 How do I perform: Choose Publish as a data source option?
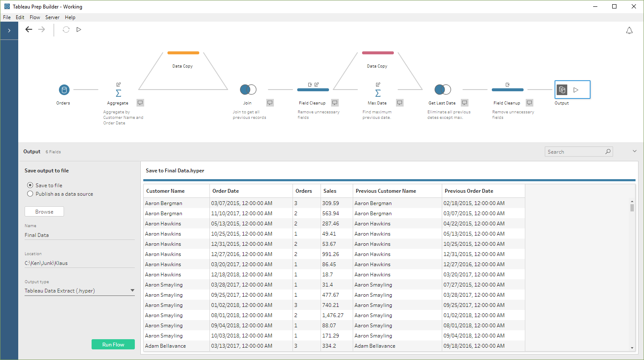(x=30, y=194)
